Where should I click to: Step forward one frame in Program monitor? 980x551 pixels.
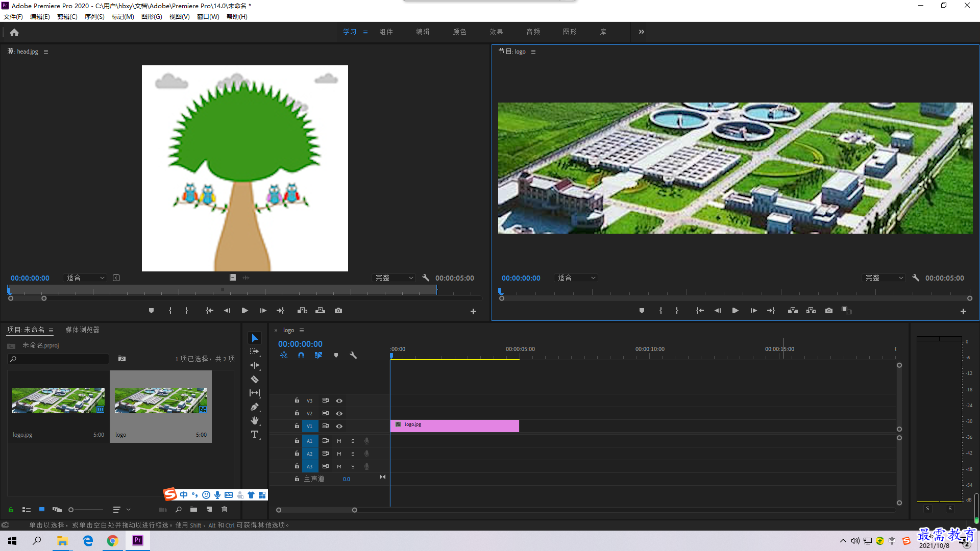(753, 311)
